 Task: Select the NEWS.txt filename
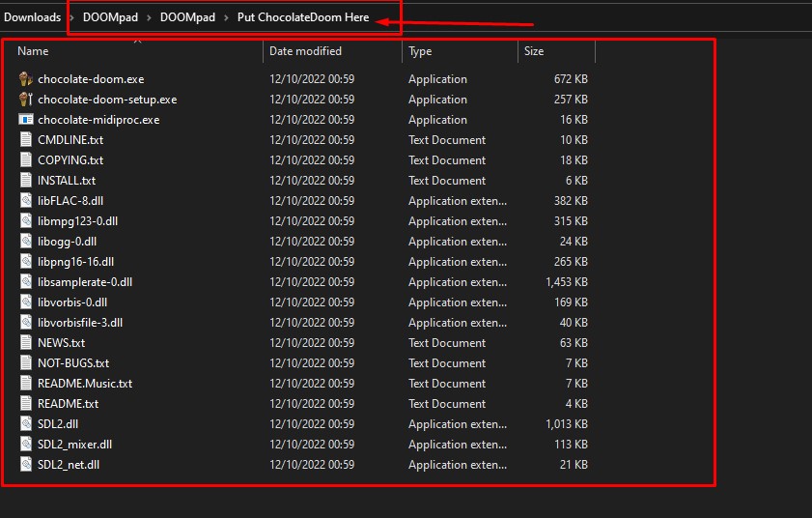coord(61,343)
